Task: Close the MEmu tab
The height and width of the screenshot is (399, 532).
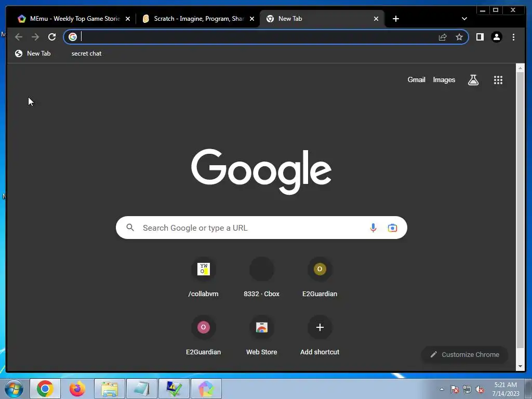Action: click(128, 19)
